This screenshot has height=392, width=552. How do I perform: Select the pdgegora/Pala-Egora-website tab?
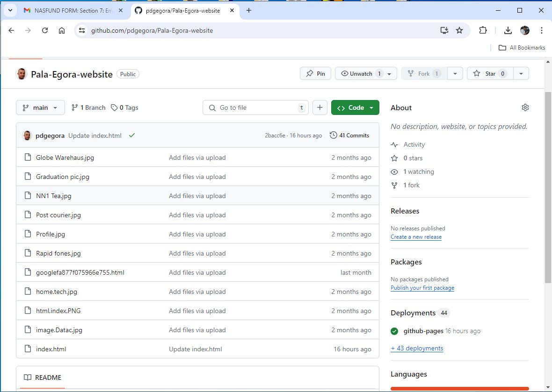coord(183,11)
